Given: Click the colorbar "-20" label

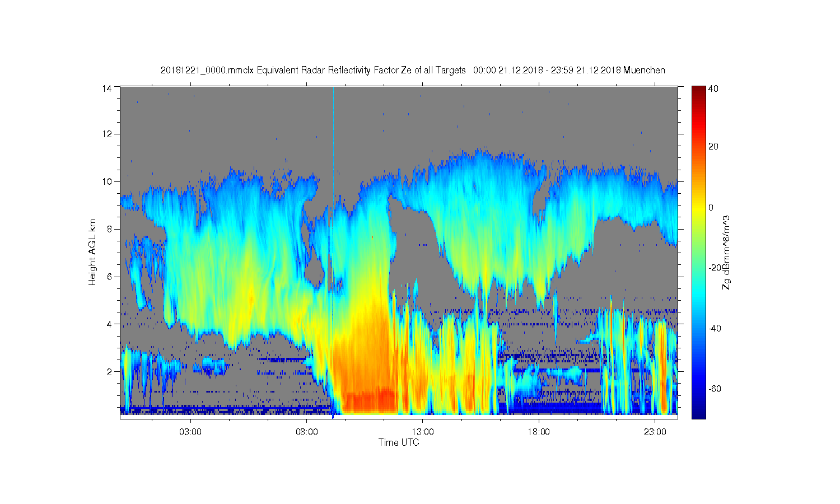Looking at the screenshot, I should pyautogui.click(x=715, y=268).
